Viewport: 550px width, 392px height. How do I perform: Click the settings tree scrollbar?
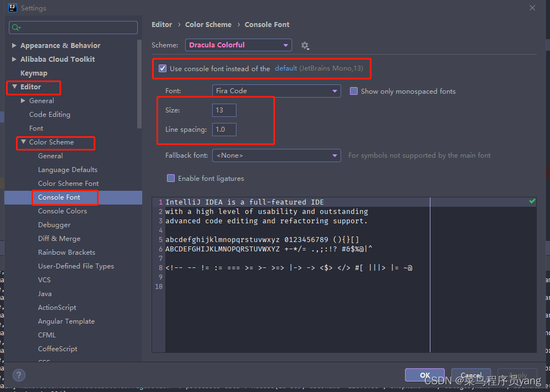pyautogui.click(x=139, y=84)
